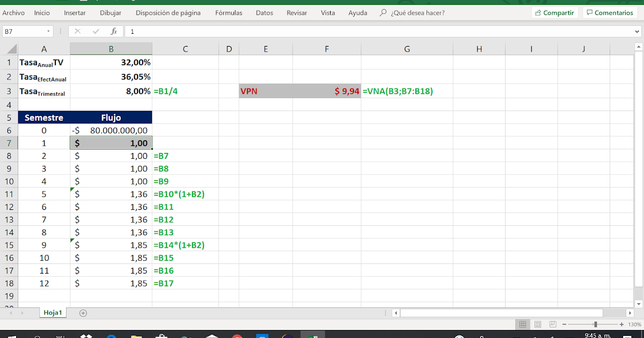Open the Insert Function (fx) dialog
644x338 pixels.
113,31
